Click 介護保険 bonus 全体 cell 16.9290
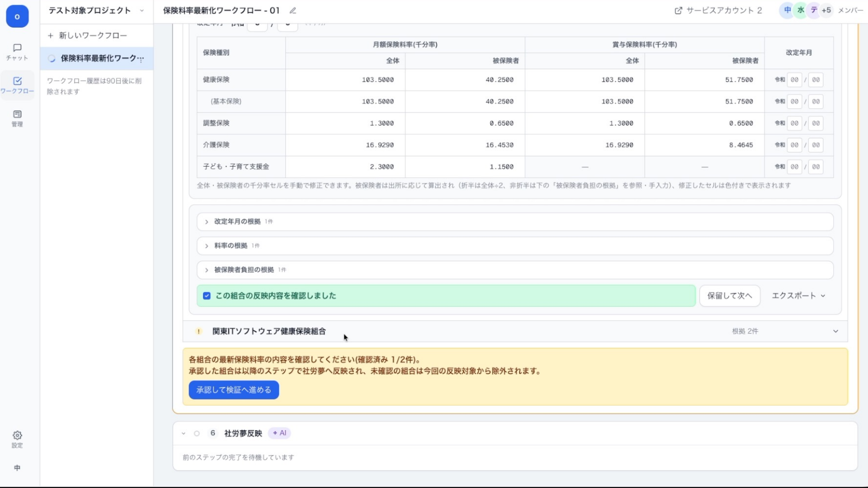 click(585, 145)
